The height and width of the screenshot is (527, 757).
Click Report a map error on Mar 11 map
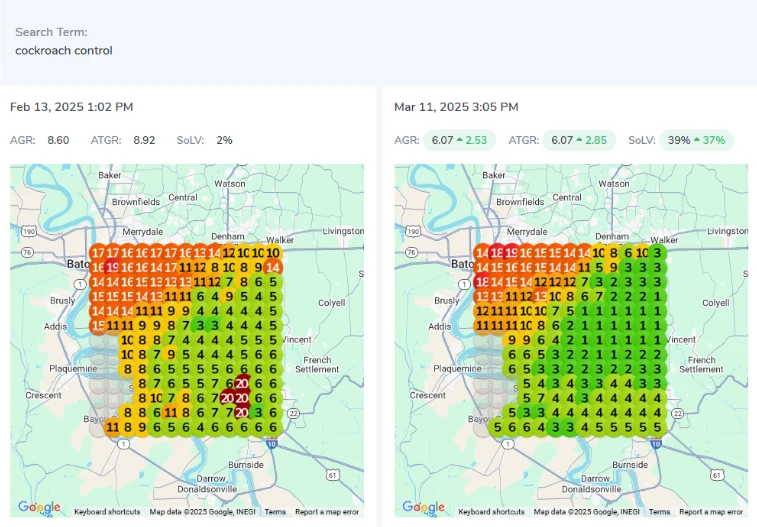click(711, 512)
